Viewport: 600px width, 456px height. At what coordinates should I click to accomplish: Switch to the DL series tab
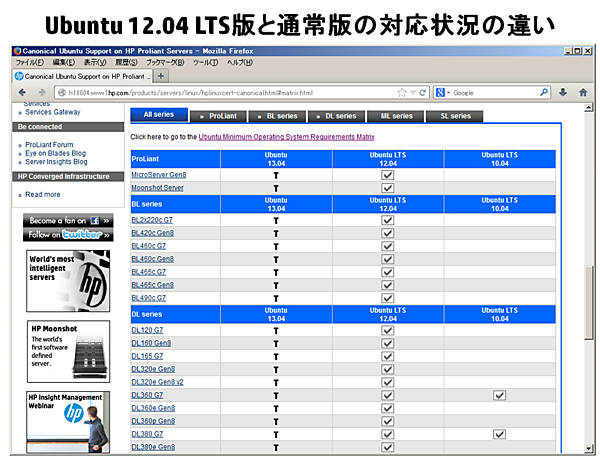[337, 116]
